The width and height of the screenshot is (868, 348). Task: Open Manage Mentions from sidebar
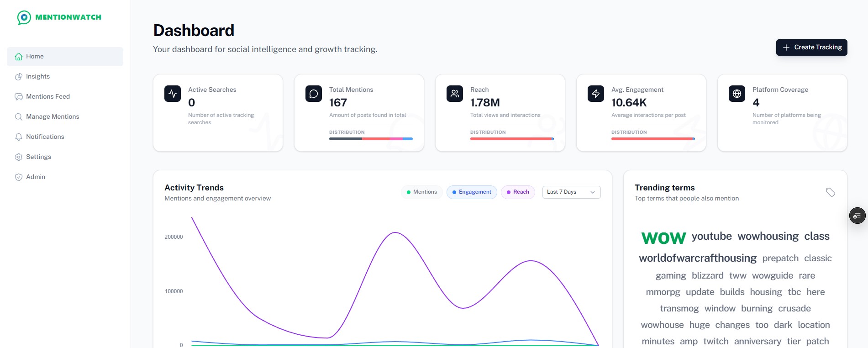click(x=53, y=117)
